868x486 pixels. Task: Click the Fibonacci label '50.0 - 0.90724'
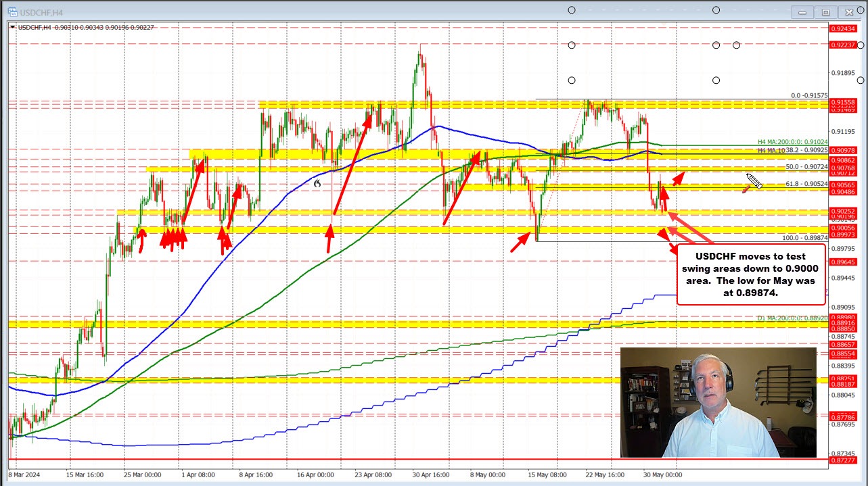[x=806, y=166]
